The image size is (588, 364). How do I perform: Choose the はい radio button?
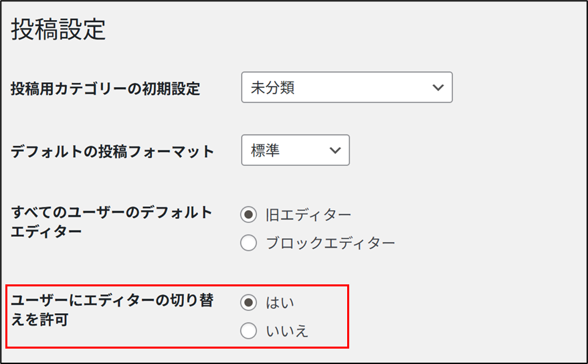(x=248, y=302)
